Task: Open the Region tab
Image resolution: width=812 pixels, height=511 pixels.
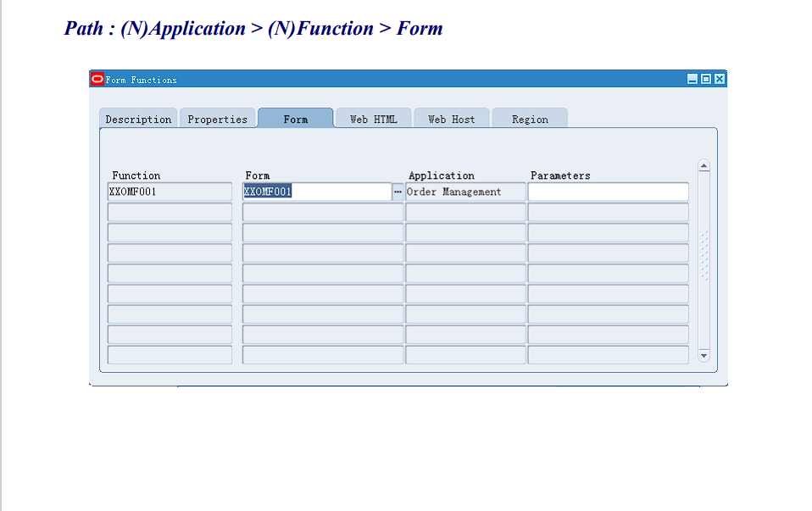Action: click(530, 119)
